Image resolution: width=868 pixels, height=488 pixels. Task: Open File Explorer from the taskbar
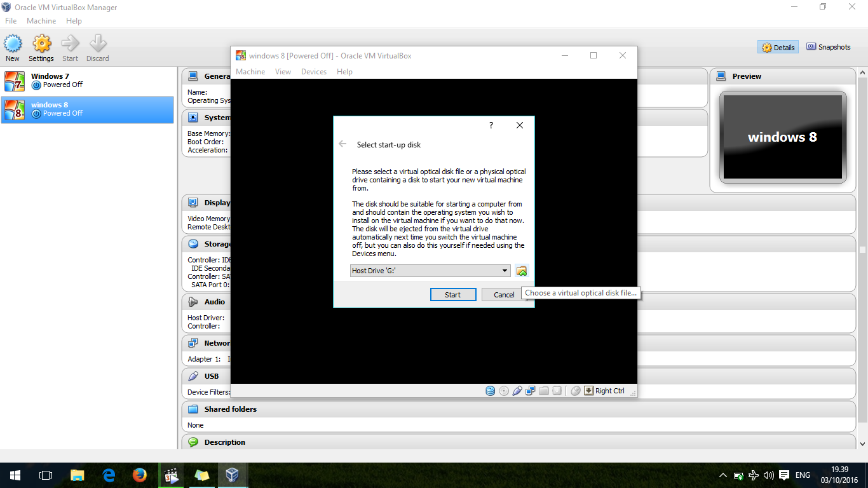pyautogui.click(x=77, y=475)
